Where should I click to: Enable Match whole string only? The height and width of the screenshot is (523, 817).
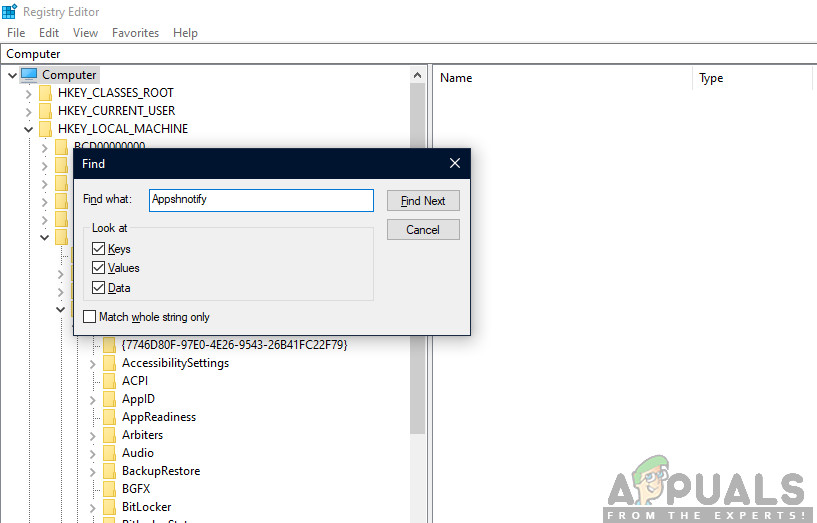point(90,317)
